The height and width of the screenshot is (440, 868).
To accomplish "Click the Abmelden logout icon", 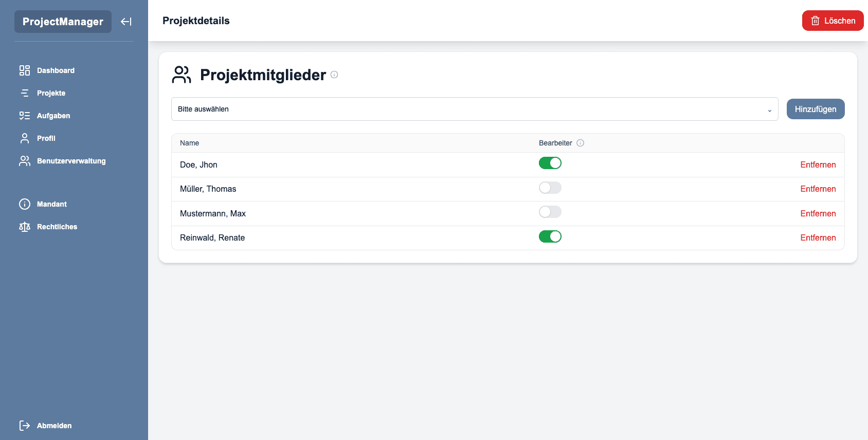I will 25,426.
